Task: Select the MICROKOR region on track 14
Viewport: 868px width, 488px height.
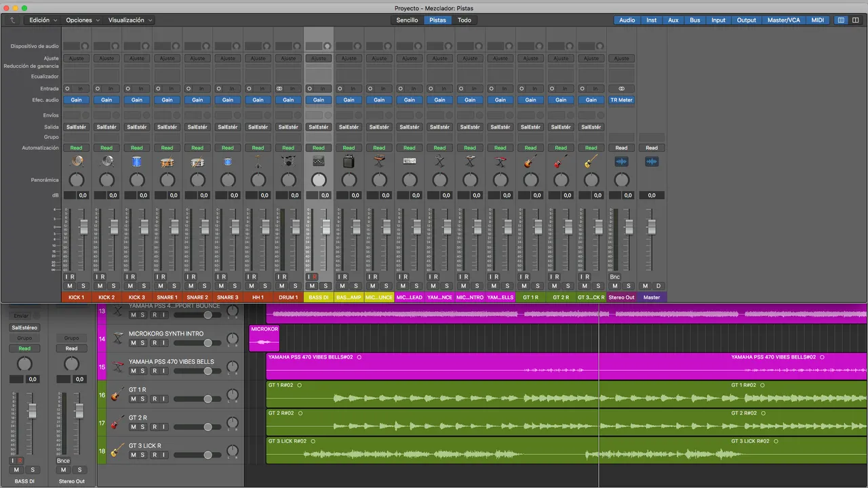Action: (264, 338)
